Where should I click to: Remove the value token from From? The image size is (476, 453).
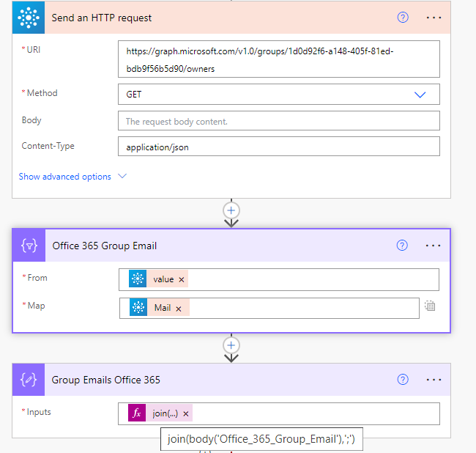(181, 279)
